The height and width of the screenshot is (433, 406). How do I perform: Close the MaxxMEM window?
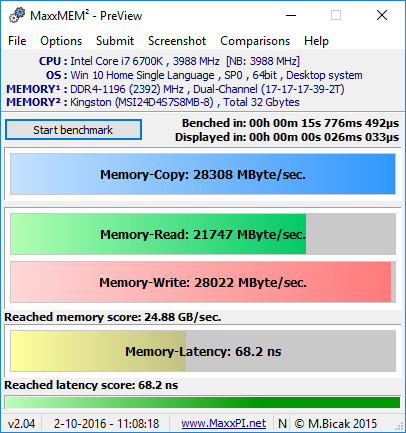(x=382, y=15)
